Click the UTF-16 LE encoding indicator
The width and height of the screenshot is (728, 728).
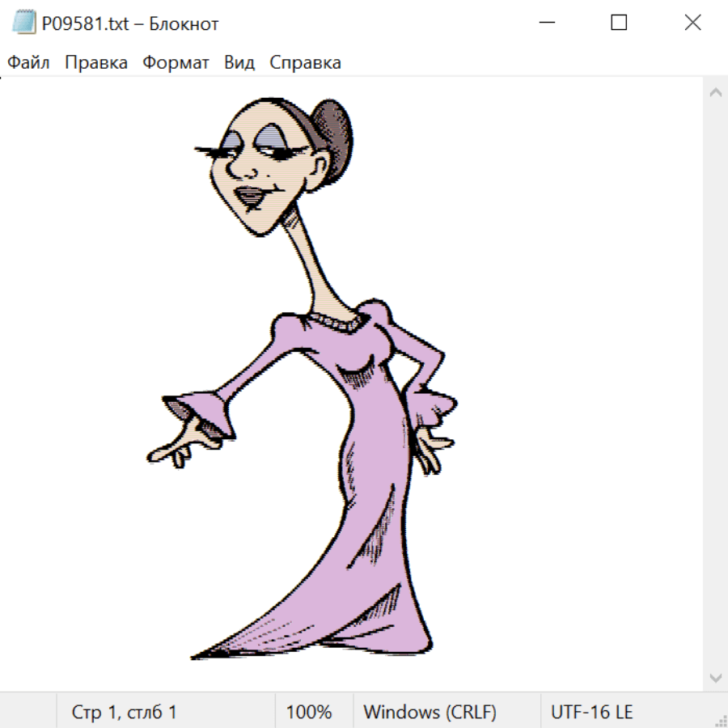tap(591, 712)
